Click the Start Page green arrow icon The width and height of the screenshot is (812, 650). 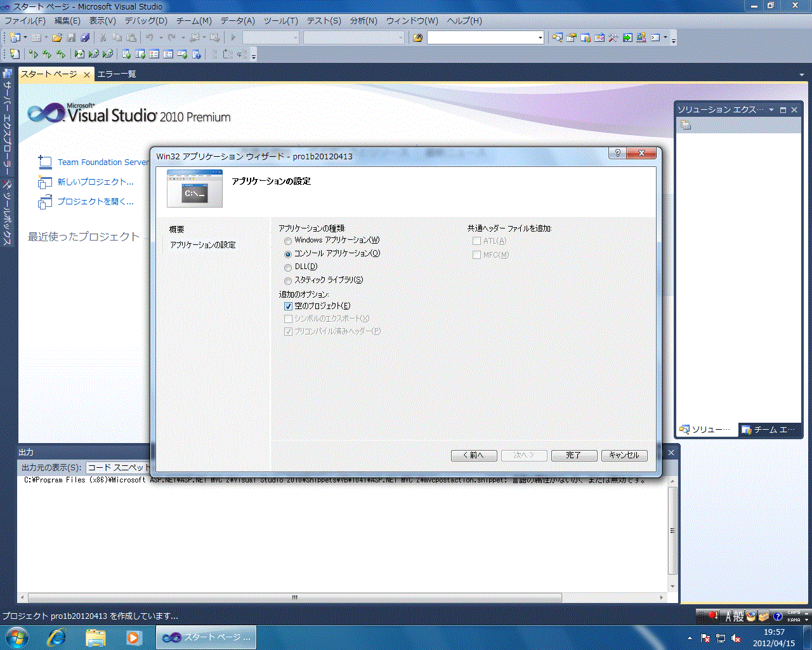(x=627, y=37)
